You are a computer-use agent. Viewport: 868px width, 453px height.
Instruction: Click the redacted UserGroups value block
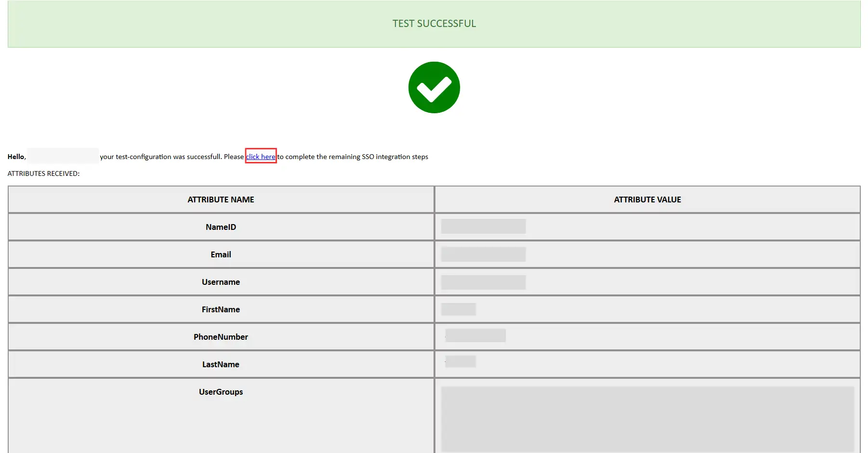[647, 419]
